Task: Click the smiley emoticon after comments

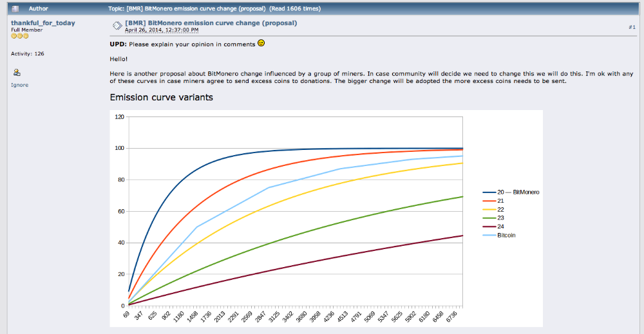Action: pyautogui.click(x=261, y=42)
